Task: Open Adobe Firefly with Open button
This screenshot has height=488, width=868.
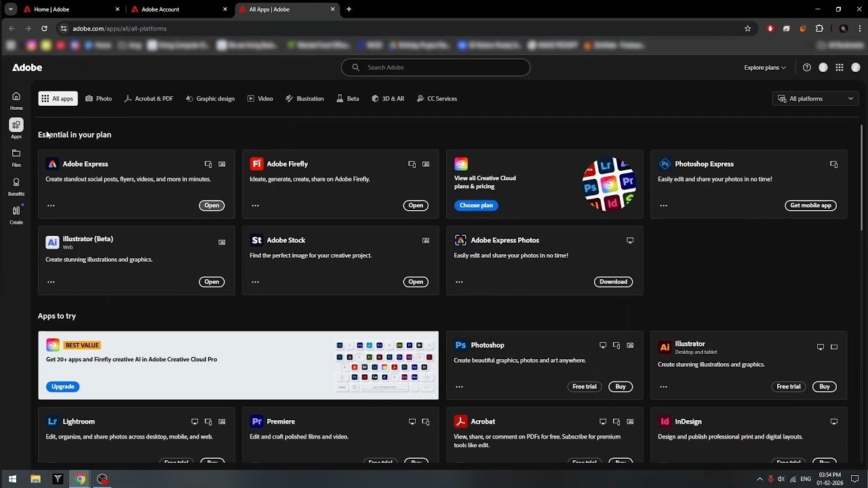Action: 416,205
